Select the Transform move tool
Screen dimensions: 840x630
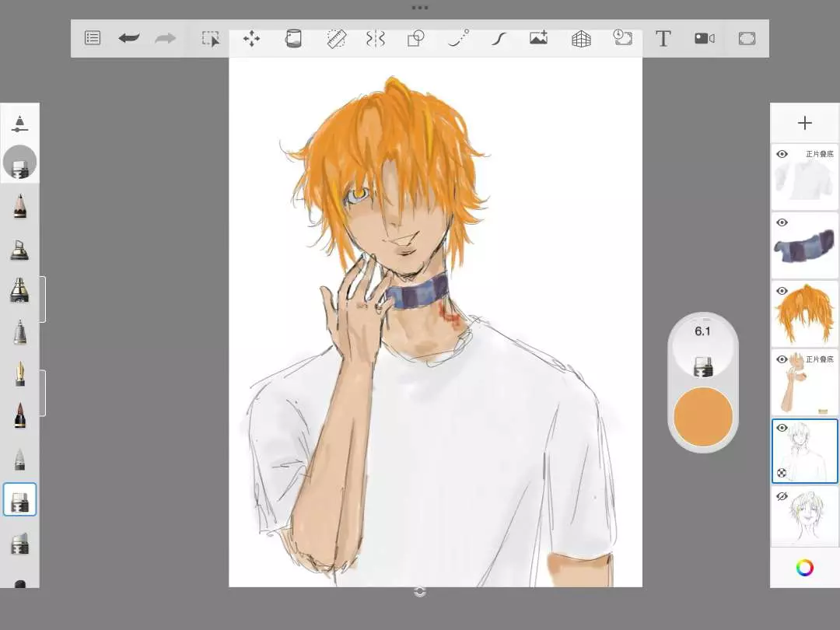(251, 38)
